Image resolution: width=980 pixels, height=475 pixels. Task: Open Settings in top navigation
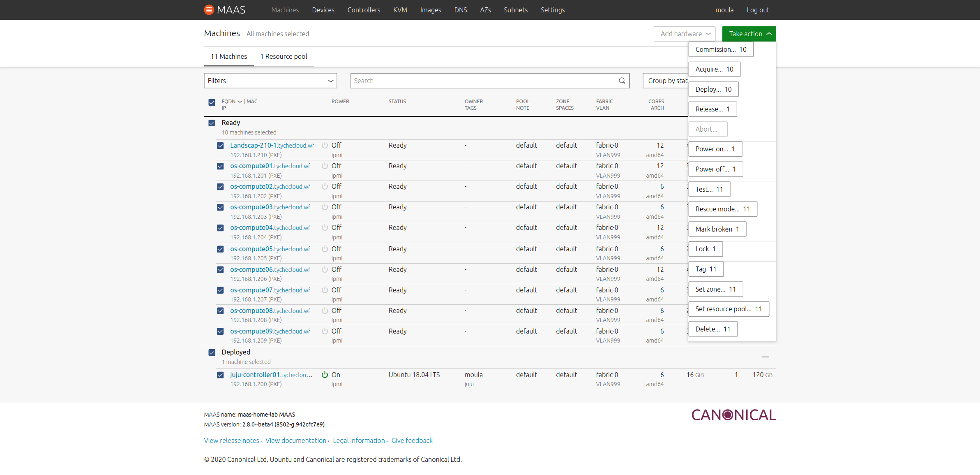553,10
